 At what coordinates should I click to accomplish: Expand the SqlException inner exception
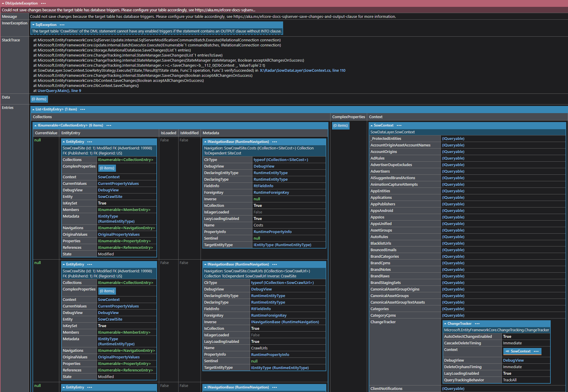tap(33, 25)
